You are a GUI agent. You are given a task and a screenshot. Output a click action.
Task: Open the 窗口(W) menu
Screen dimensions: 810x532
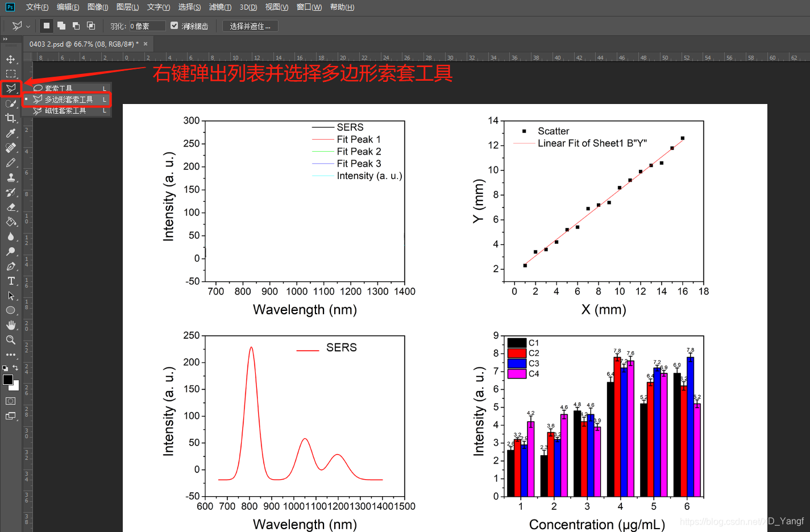[x=309, y=7]
